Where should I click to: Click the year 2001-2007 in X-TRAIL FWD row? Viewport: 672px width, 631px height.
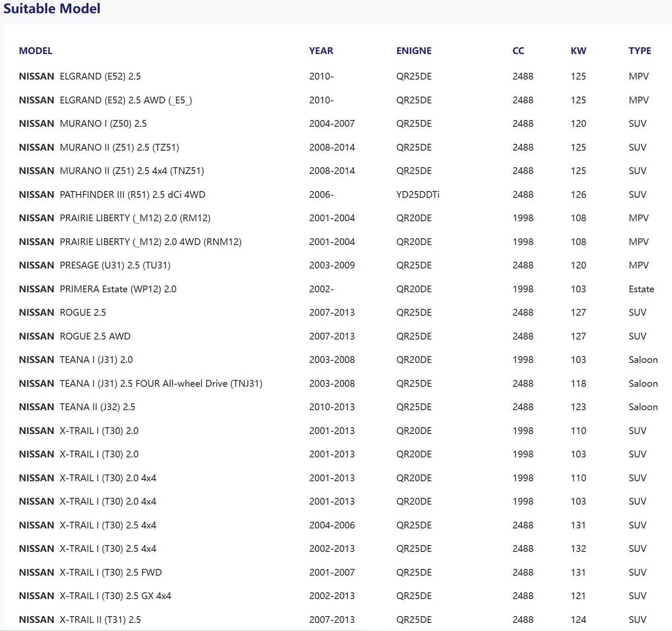click(x=332, y=573)
